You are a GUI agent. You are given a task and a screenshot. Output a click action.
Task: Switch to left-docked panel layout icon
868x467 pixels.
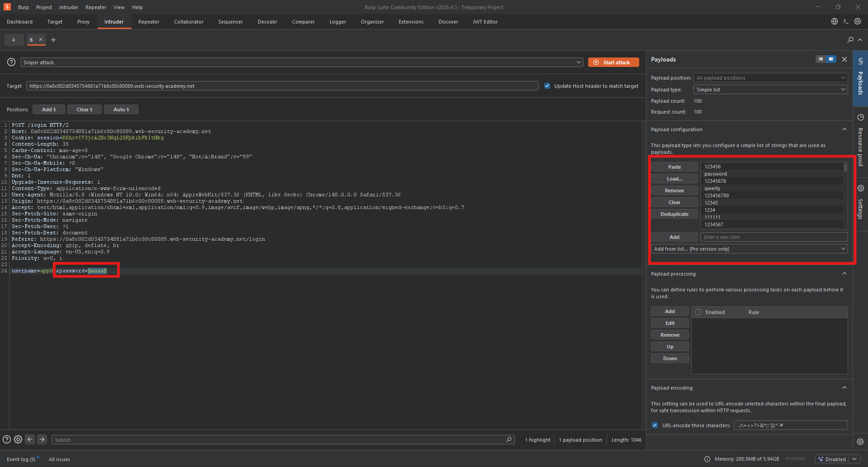pyautogui.click(x=821, y=59)
